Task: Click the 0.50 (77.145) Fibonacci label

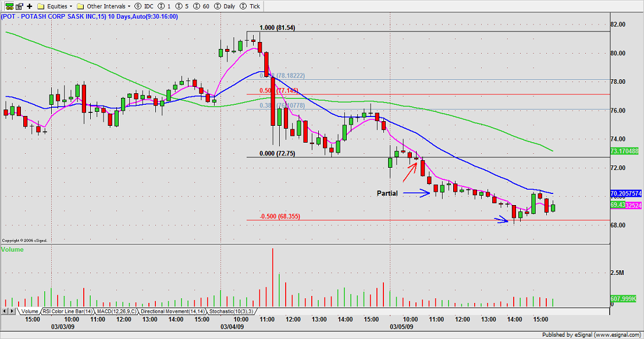Action: click(279, 90)
